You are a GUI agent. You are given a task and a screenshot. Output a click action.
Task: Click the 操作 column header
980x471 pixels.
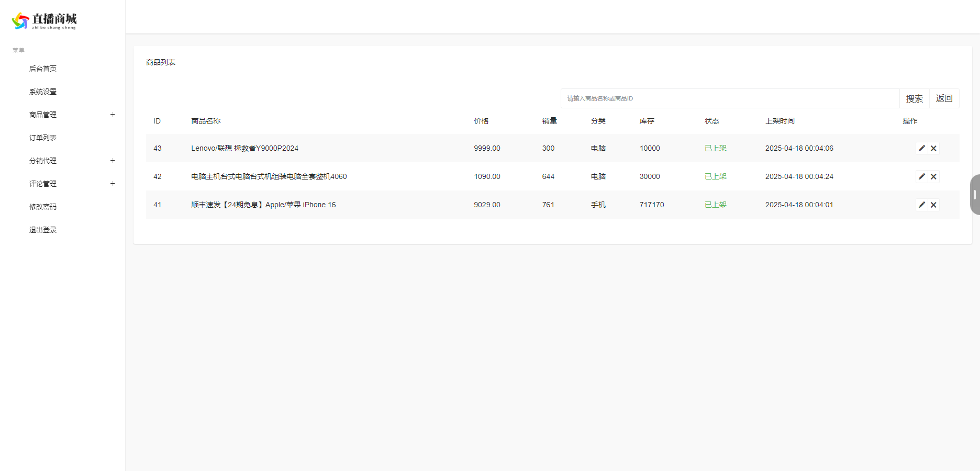click(x=910, y=121)
